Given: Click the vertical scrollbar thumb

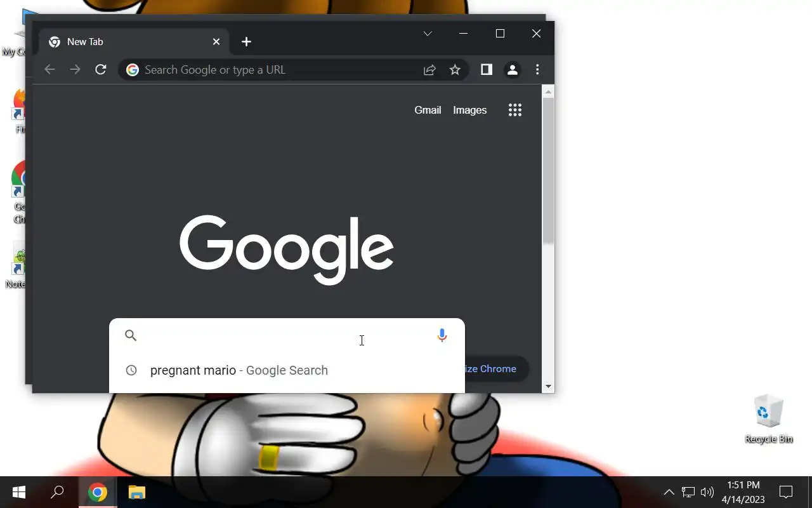Looking at the screenshot, I should 549,171.
